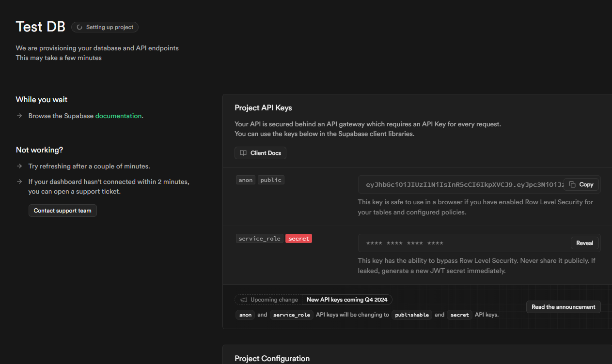Click the spinner icon in Setting up project
Viewport: 612px width, 364px height.
[x=79, y=28]
